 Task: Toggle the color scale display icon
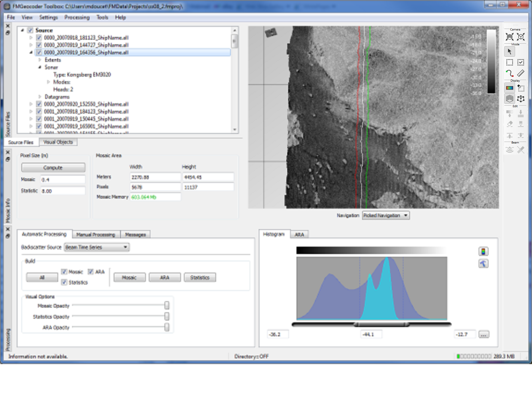pos(510,88)
